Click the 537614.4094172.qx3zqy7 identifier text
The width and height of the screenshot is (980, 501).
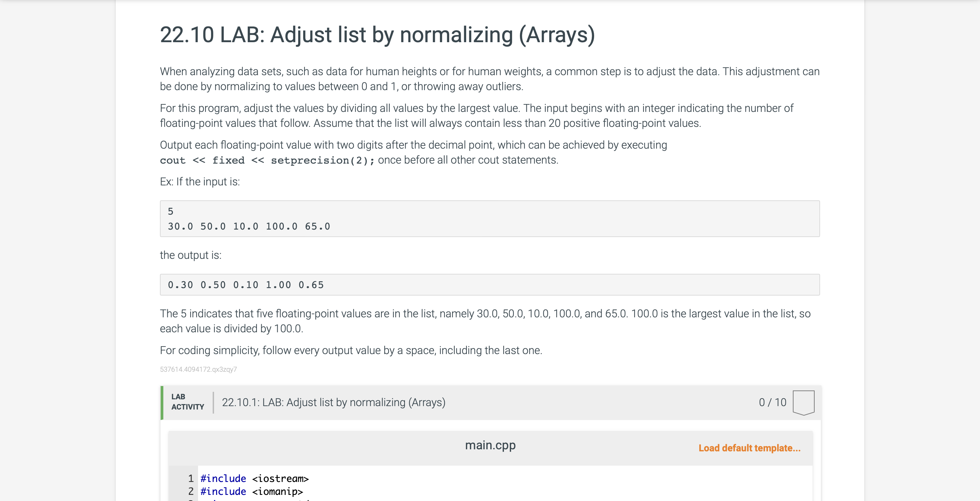point(199,369)
